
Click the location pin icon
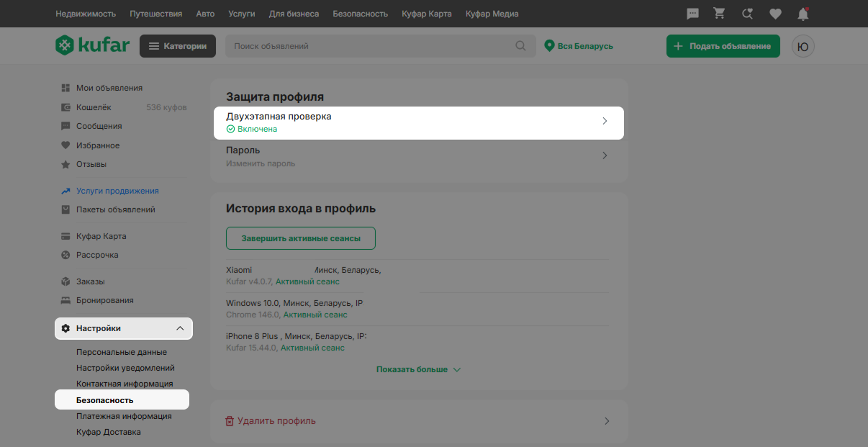(550, 46)
